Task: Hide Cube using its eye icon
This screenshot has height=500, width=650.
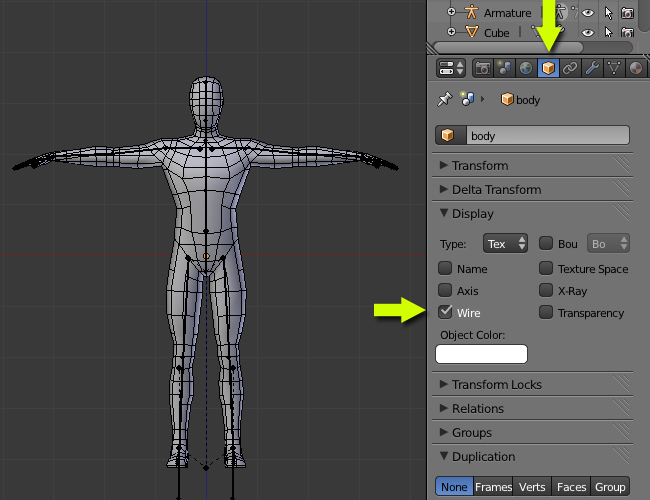Action: click(x=587, y=32)
